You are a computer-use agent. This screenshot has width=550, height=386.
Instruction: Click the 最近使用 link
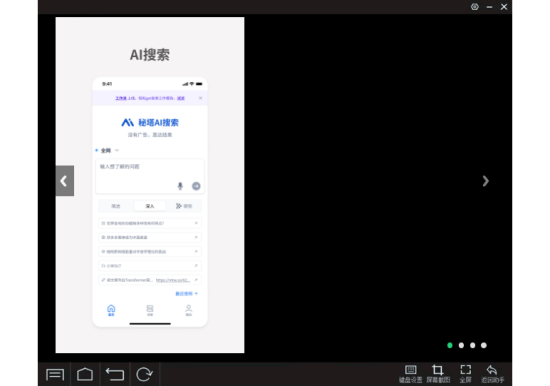pos(186,293)
